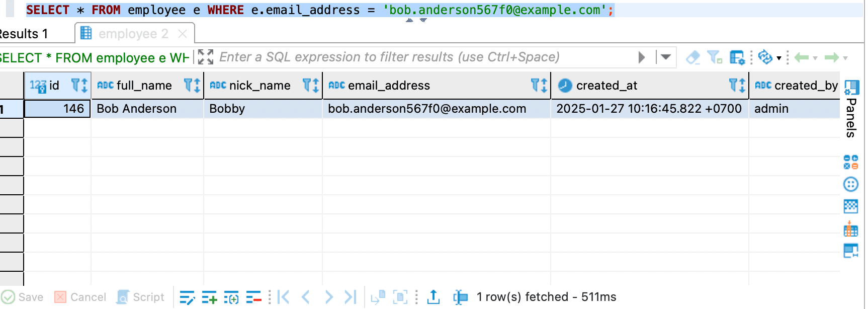Switch to the employee 2 results tab
This screenshot has height=309, width=868.
133,34
